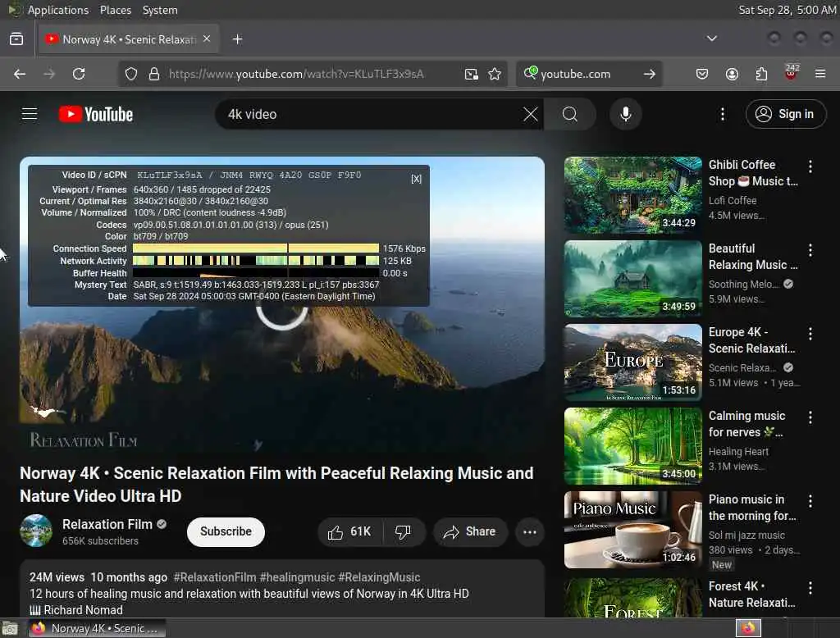Open the extensions panel
Image resolution: width=840 pixels, height=638 pixels.
(x=761, y=74)
